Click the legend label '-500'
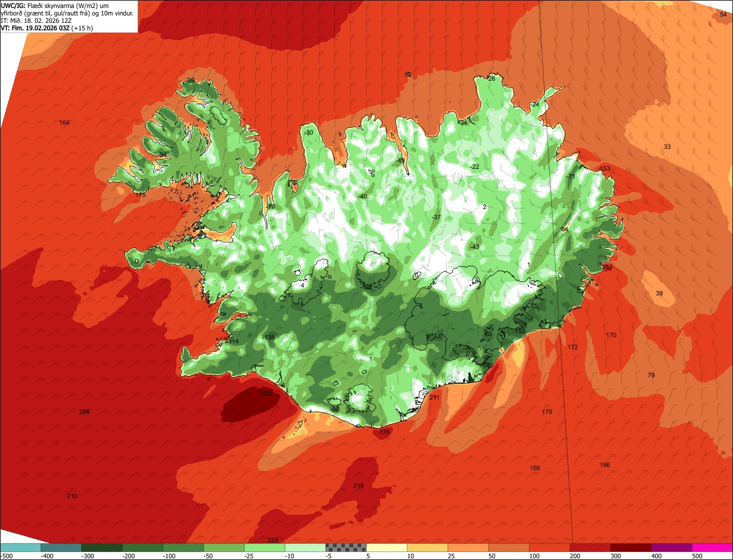 tap(6, 556)
